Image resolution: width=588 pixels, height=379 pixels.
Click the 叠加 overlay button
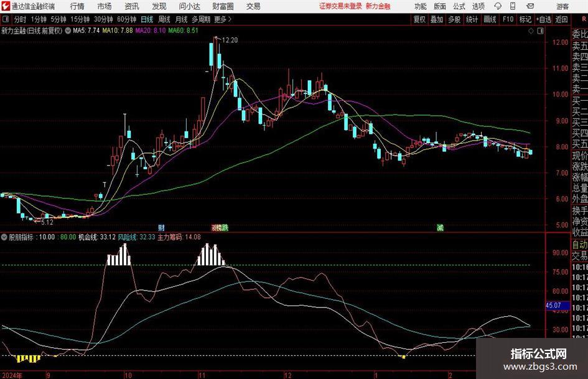click(437, 19)
